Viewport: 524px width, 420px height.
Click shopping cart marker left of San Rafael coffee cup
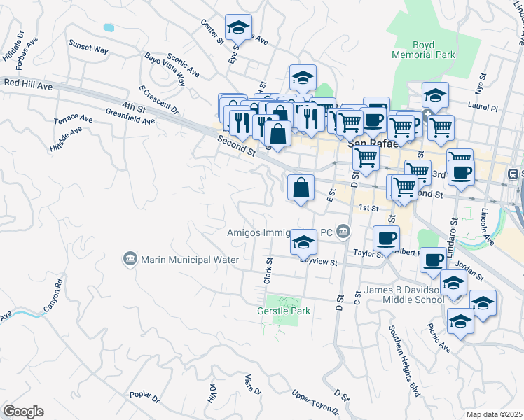(350, 123)
